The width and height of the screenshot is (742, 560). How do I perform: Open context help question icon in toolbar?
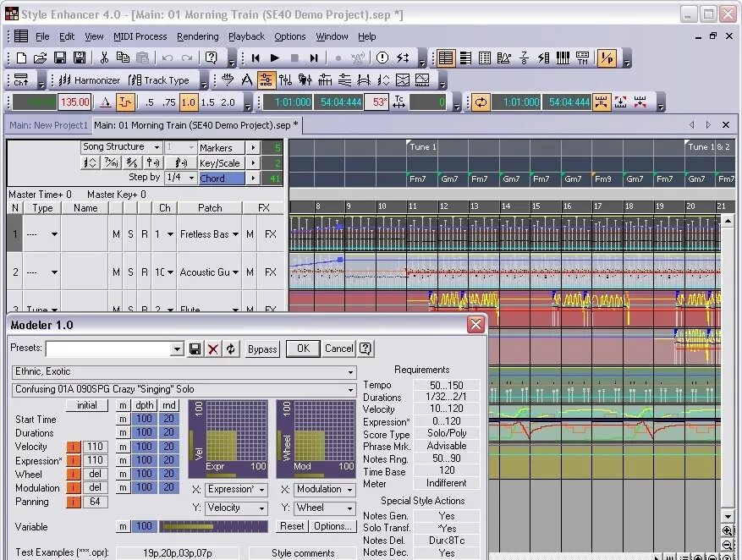pos(211,58)
